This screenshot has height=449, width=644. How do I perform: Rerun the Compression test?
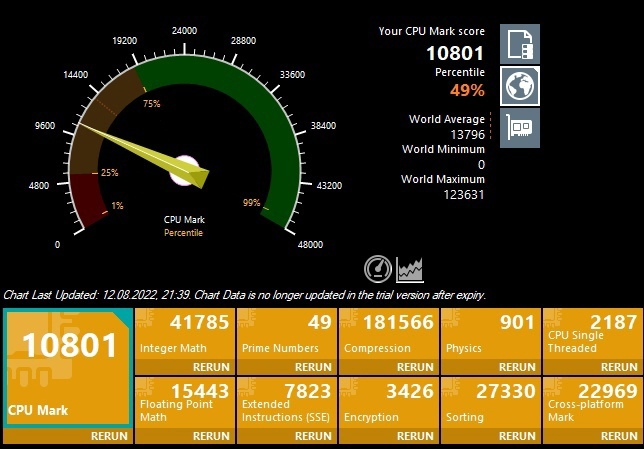click(x=389, y=367)
